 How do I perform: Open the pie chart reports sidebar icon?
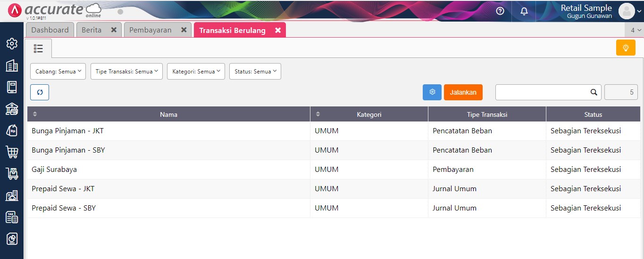coord(12,239)
